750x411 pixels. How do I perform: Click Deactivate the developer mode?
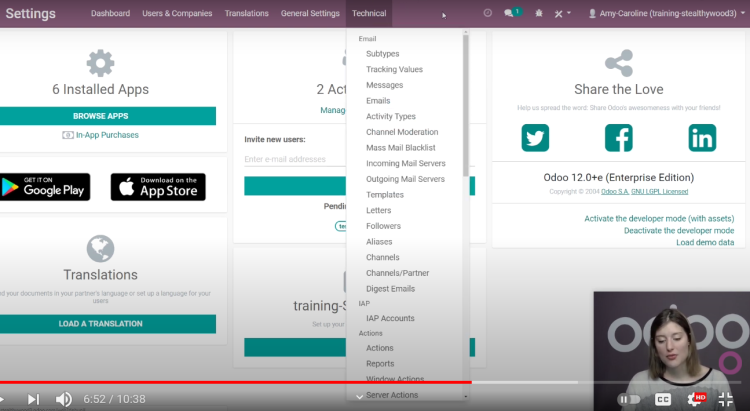click(679, 231)
